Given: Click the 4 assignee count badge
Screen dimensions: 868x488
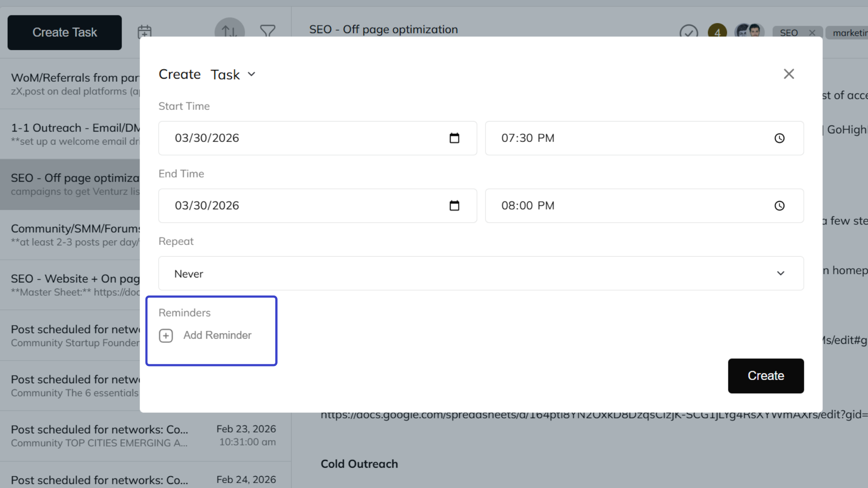Looking at the screenshot, I should [x=717, y=32].
